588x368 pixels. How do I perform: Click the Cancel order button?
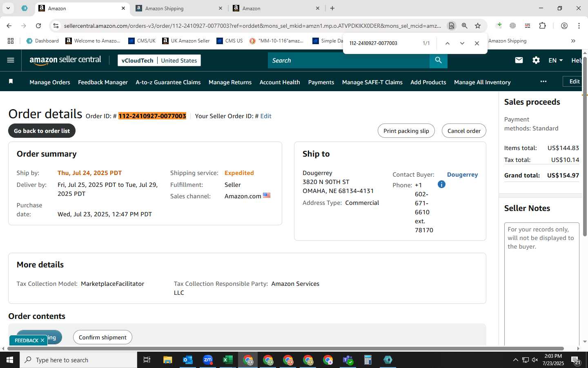pos(464,131)
